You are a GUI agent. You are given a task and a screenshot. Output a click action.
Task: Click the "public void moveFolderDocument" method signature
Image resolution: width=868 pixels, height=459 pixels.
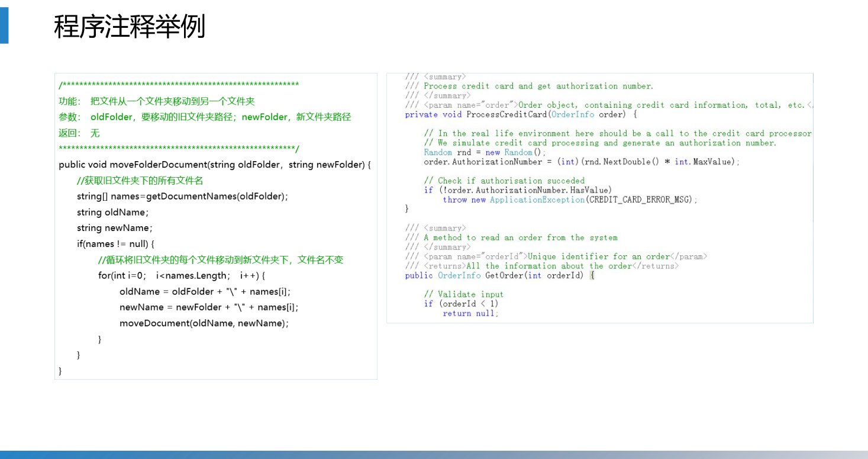(x=215, y=165)
